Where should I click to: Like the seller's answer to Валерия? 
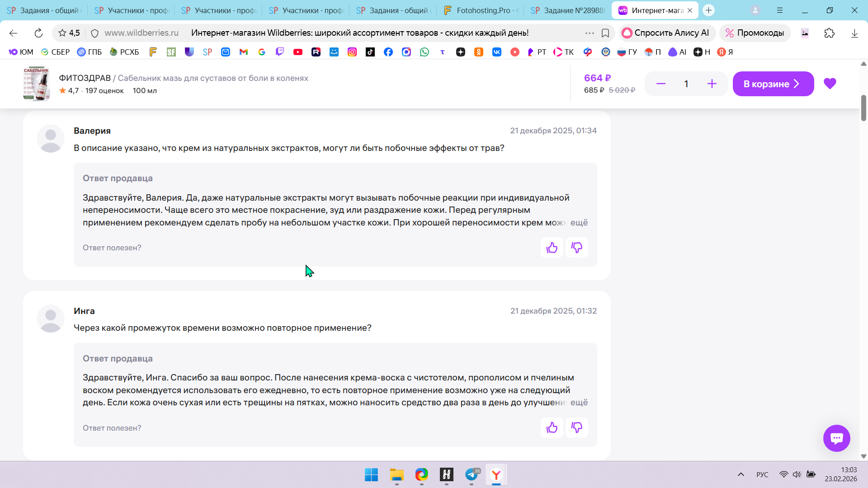click(552, 248)
